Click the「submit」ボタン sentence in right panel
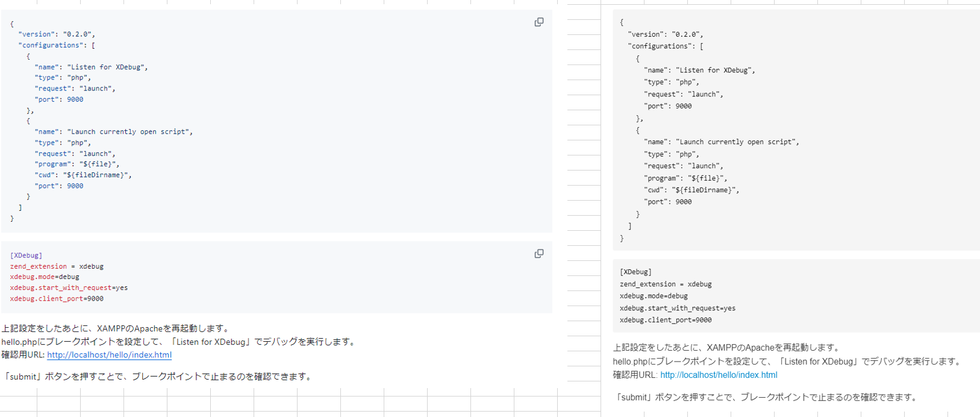980x417 pixels. (x=767, y=397)
